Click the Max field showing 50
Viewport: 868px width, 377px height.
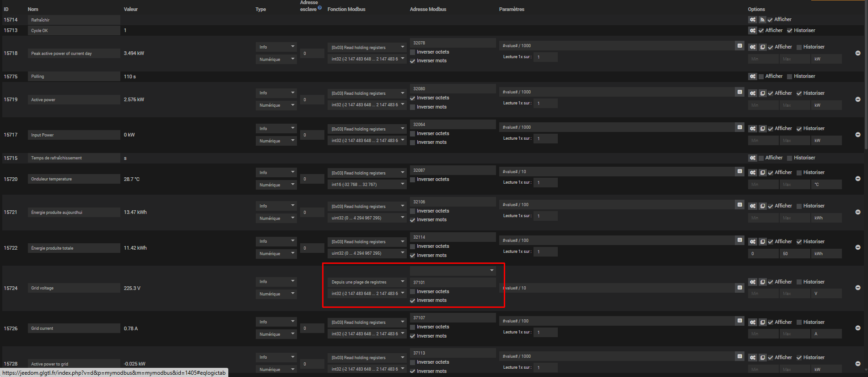tap(795, 253)
